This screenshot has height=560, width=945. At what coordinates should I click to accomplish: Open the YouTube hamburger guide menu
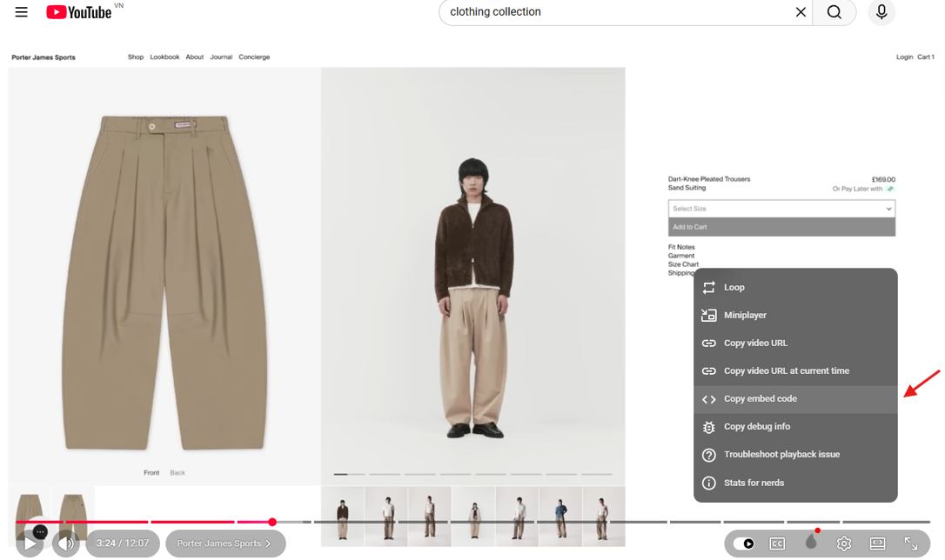[21, 12]
